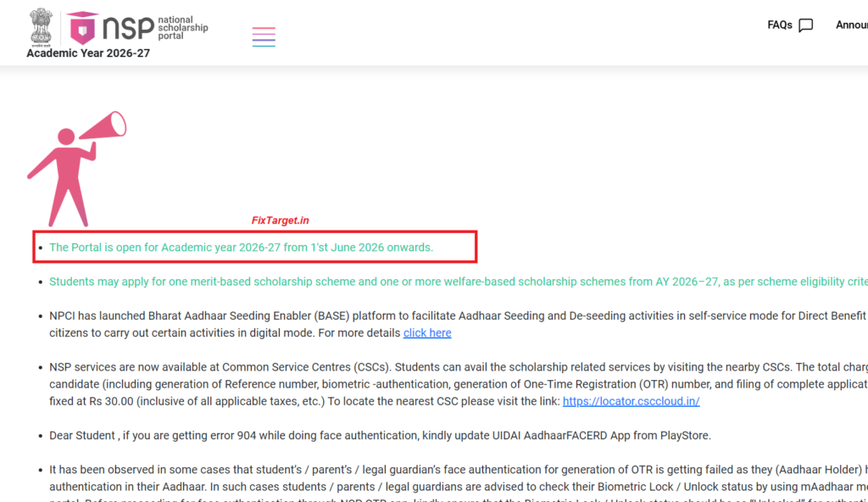Image resolution: width=868 pixels, height=502 pixels.
Task: Open the FAQs chat bubble icon
Action: click(x=806, y=25)
